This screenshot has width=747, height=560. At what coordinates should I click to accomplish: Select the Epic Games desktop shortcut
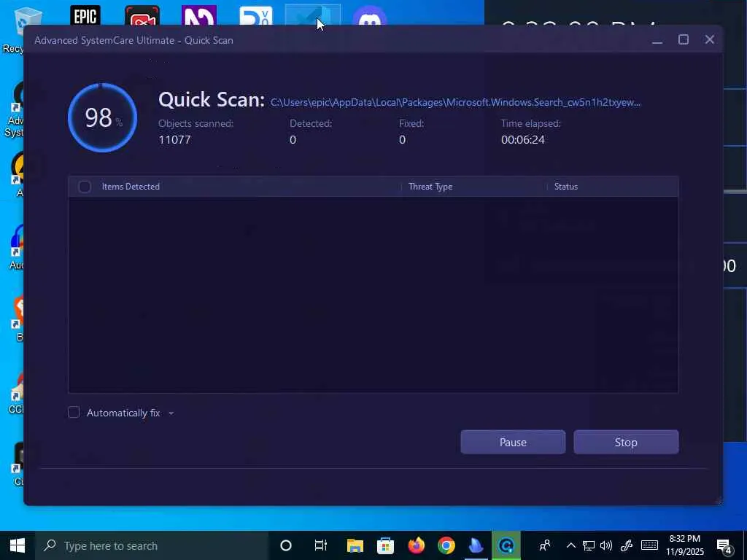pyautogui.click(x=85, y=15)
